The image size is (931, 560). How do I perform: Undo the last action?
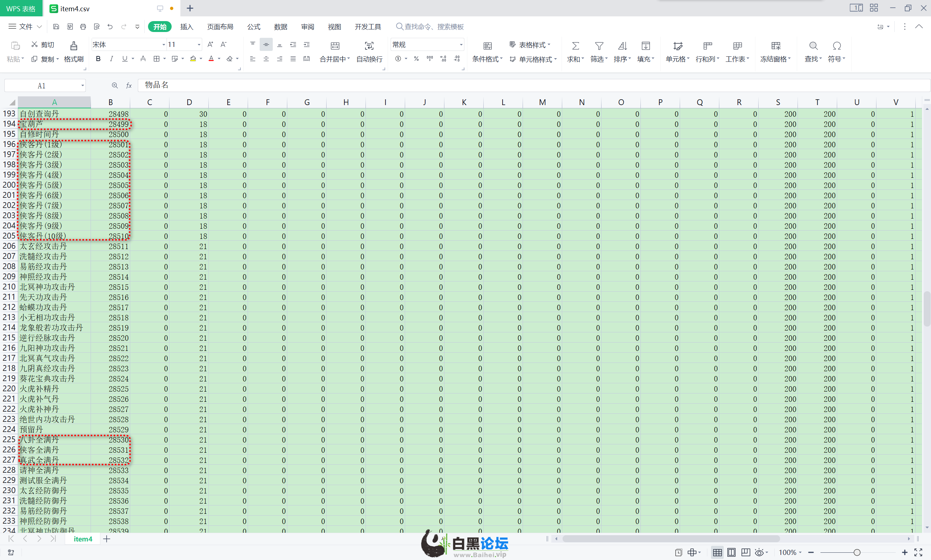click(110, 27)
